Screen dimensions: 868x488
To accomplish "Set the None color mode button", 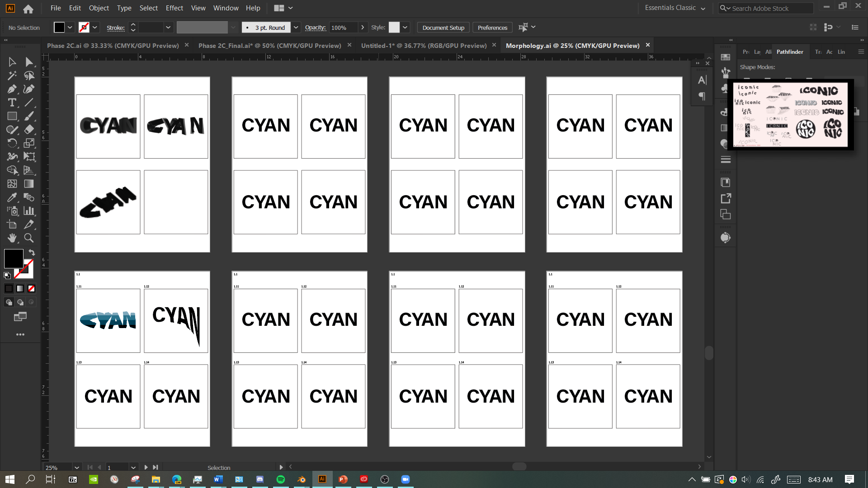I will point(31,289).
